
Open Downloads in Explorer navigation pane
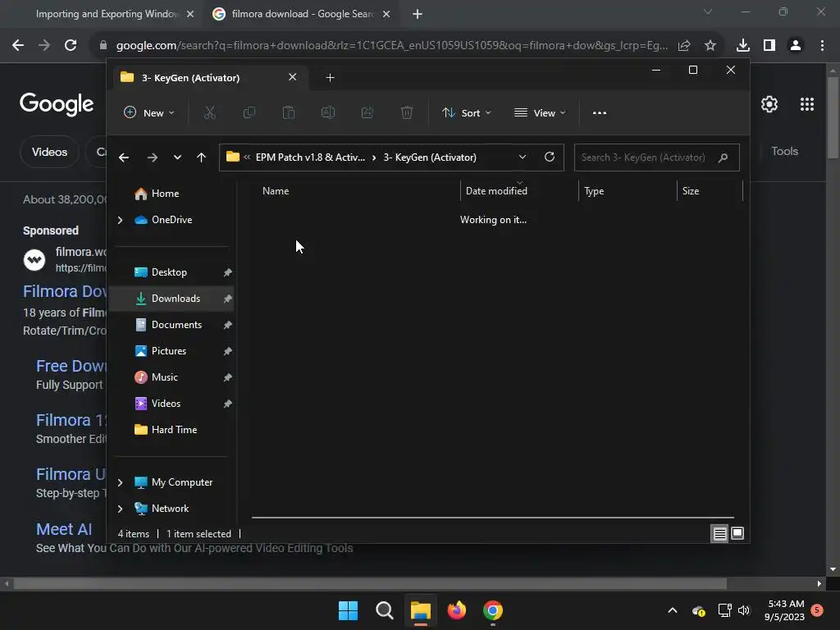pos(172,299)
